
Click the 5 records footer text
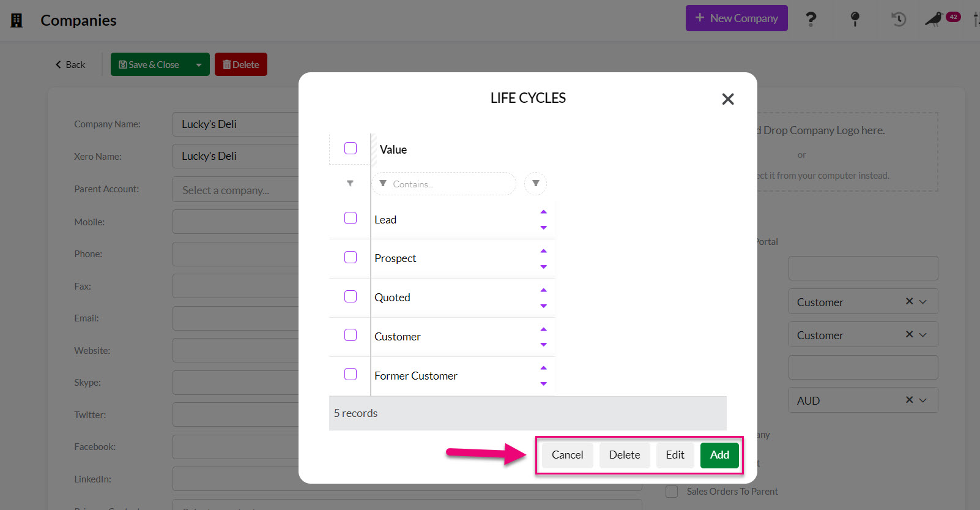(355, 413)
